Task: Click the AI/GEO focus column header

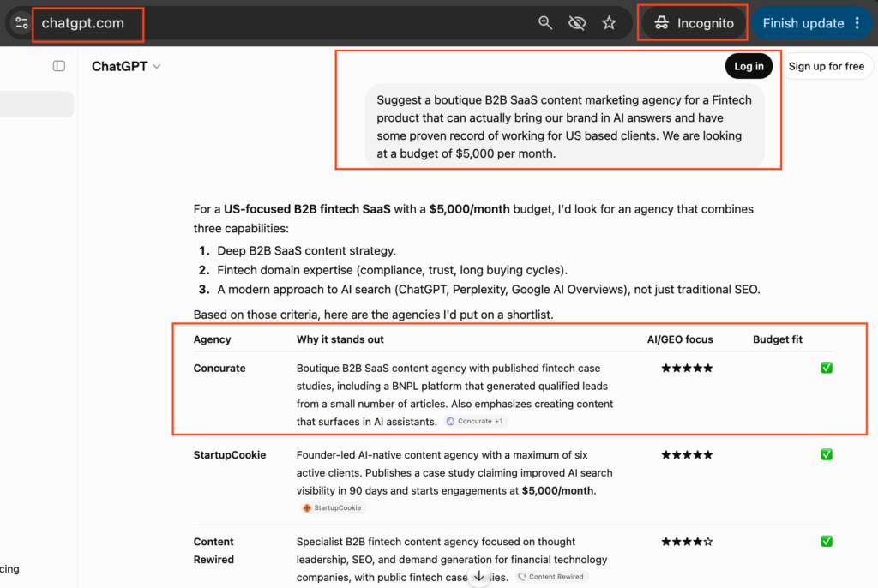Action: pos(680,339)
